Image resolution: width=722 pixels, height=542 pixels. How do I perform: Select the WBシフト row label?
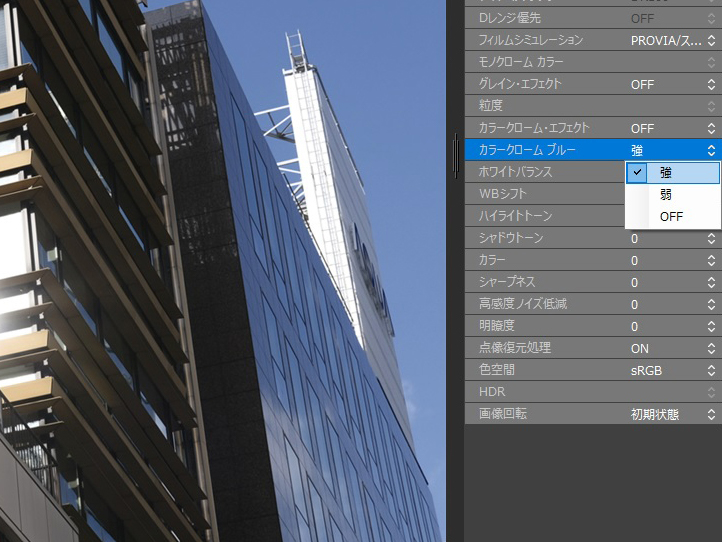pos(502,194)
